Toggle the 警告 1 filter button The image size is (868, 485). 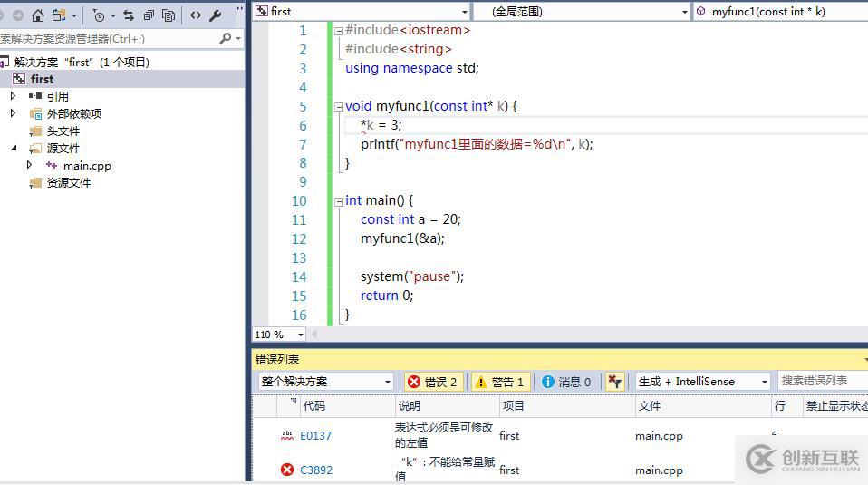coord(500,382)
